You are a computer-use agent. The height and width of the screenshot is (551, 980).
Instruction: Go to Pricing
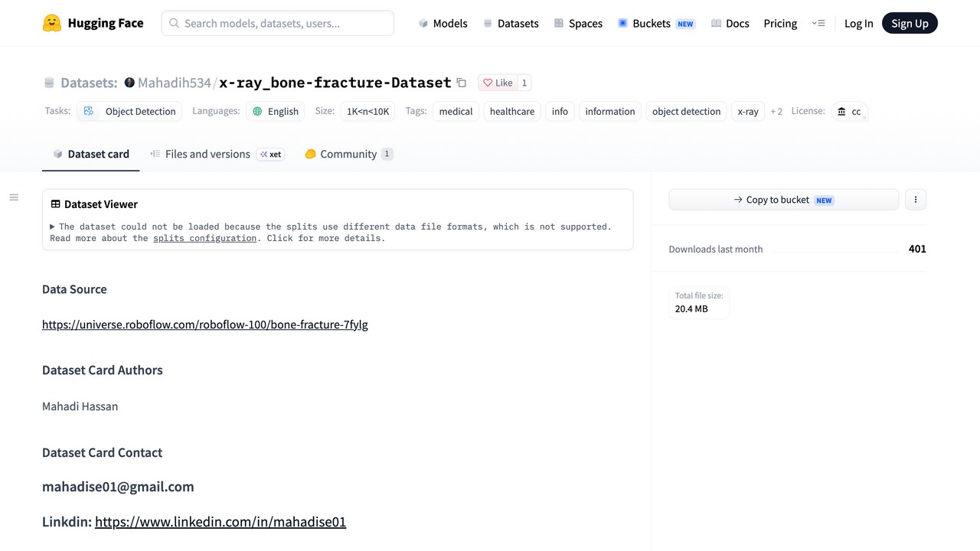click(780, 24)
